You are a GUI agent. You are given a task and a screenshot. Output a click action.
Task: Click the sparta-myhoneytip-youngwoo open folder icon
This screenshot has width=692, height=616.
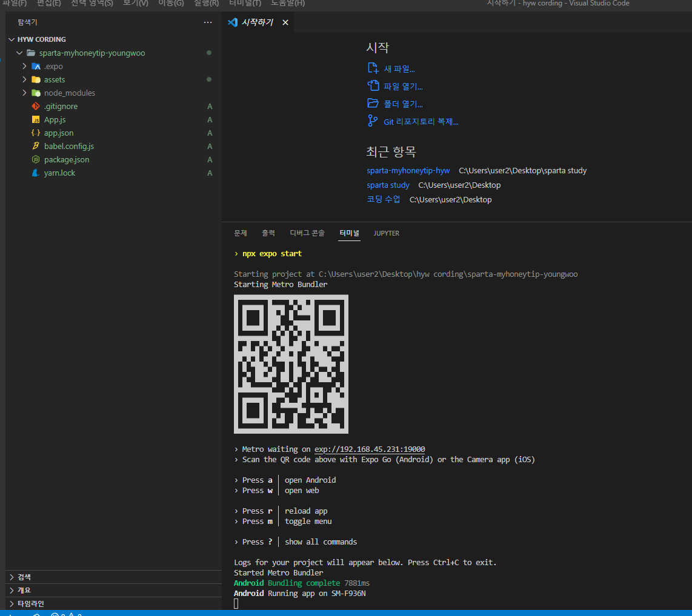31,53
